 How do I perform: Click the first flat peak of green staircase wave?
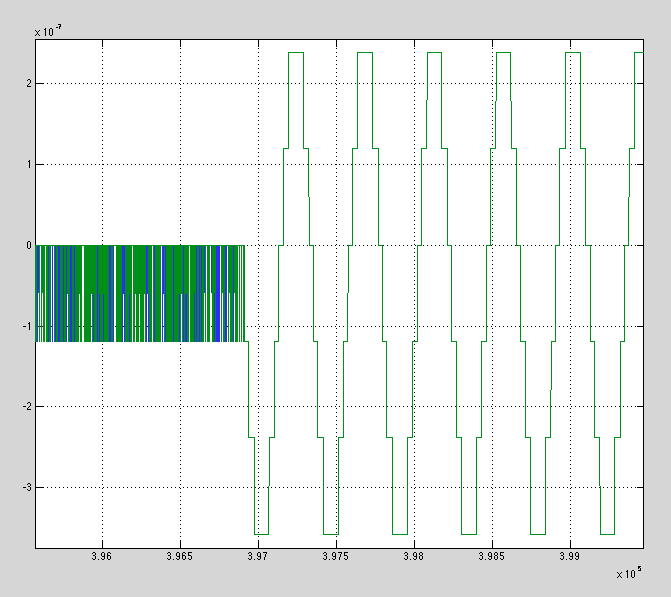[295, 53]
